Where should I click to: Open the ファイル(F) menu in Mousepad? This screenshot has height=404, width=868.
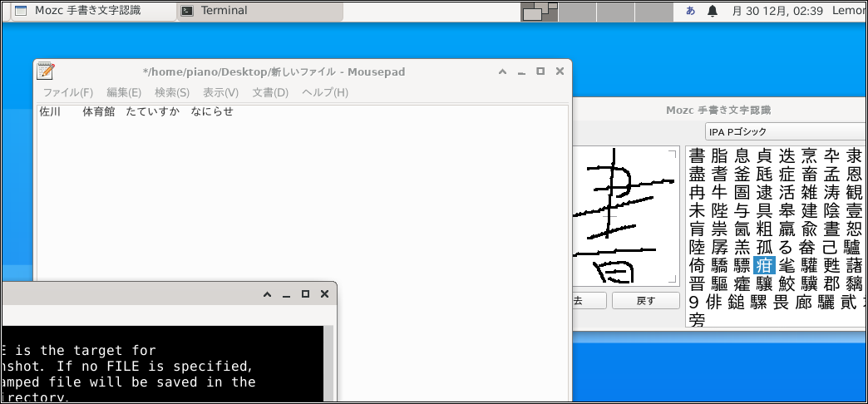click(68, 92)
